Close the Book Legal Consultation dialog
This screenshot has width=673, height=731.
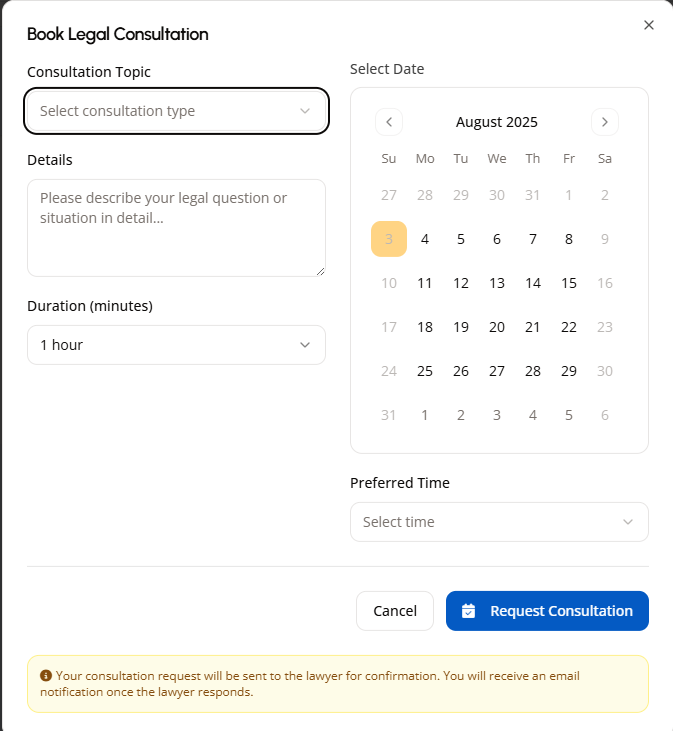pyautogui.click(x=649, y=25)
